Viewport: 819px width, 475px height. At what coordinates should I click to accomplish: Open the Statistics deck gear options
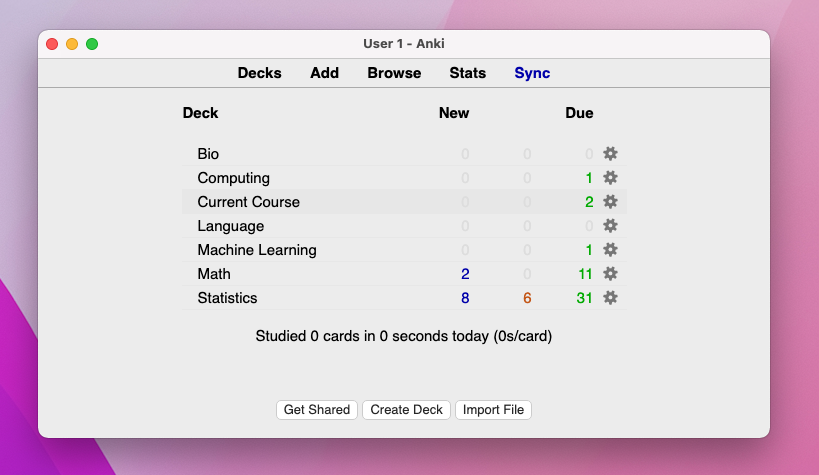610,298
